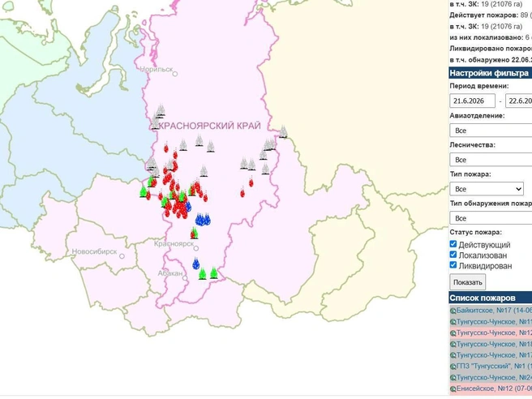Click the zoom icon beside Тунгусско-Чунское №17

coord(453,355)
